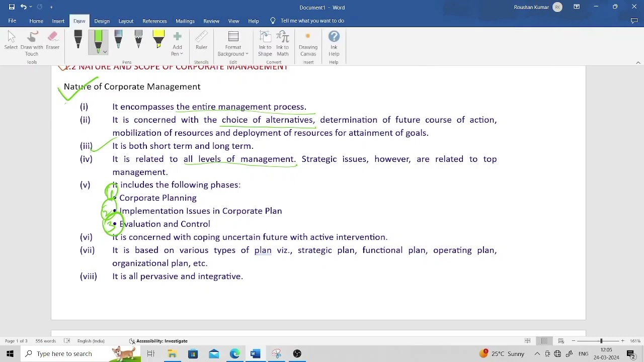Select the gray pencil tool
Viewport: 644px width, 362px height.
138,40
